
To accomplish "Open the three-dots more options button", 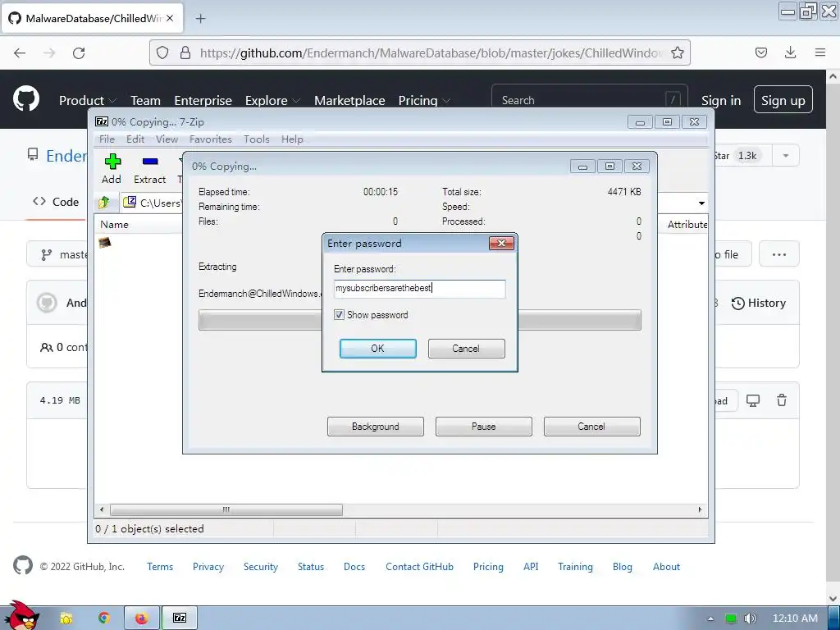I will point(779,254).
